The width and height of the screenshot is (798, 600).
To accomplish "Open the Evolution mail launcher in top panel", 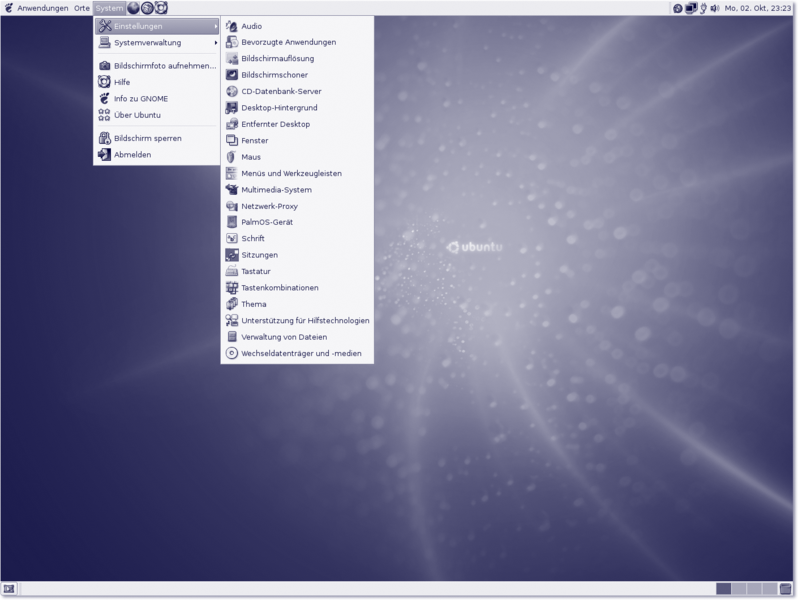I will (147, 8).
